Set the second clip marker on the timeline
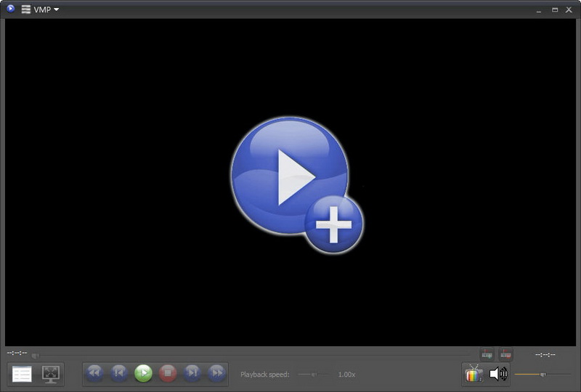 tap(505, 354)
